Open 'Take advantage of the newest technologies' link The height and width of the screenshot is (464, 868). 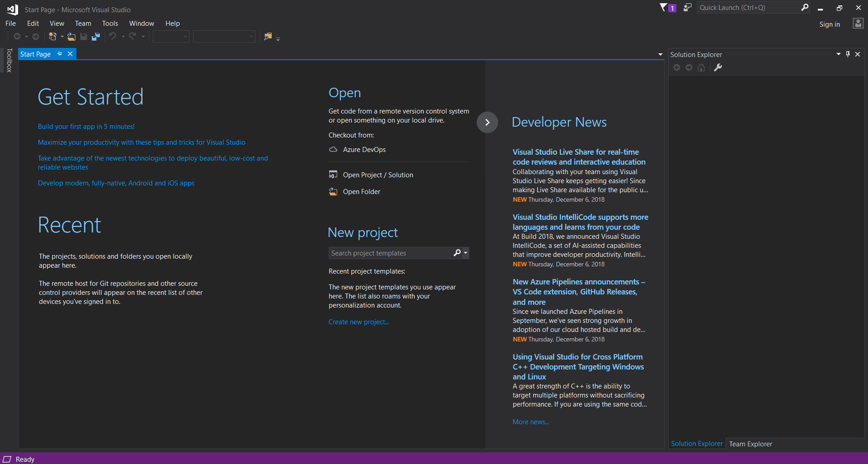pyautogui.click(x=153, y=163)
